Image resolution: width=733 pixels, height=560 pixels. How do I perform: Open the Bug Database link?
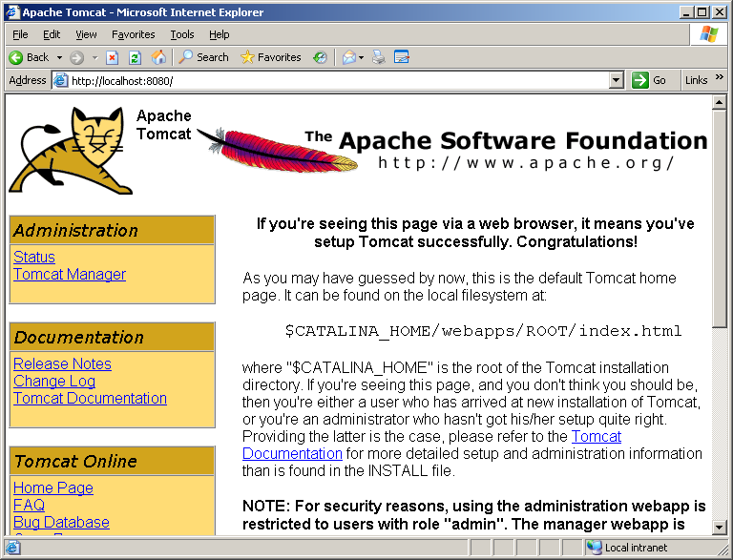pyautogui.click(x=61, y=522)
